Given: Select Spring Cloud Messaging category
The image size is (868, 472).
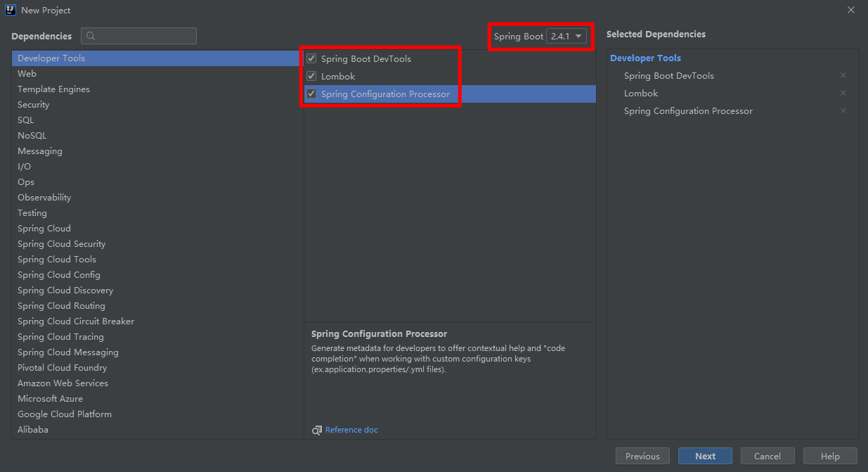Looking at the screenshot, I should [x=156, y=352].
